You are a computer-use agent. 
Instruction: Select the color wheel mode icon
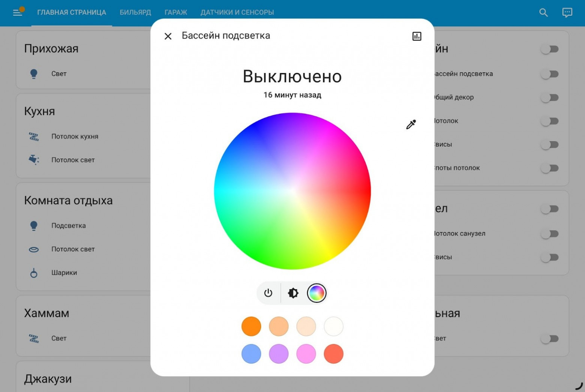317,293
